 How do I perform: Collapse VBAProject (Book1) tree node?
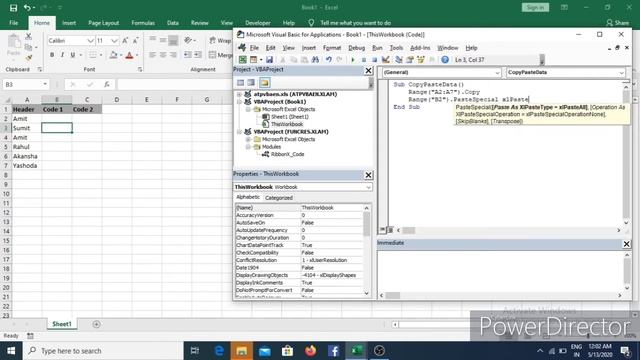(x=240, y=102)
